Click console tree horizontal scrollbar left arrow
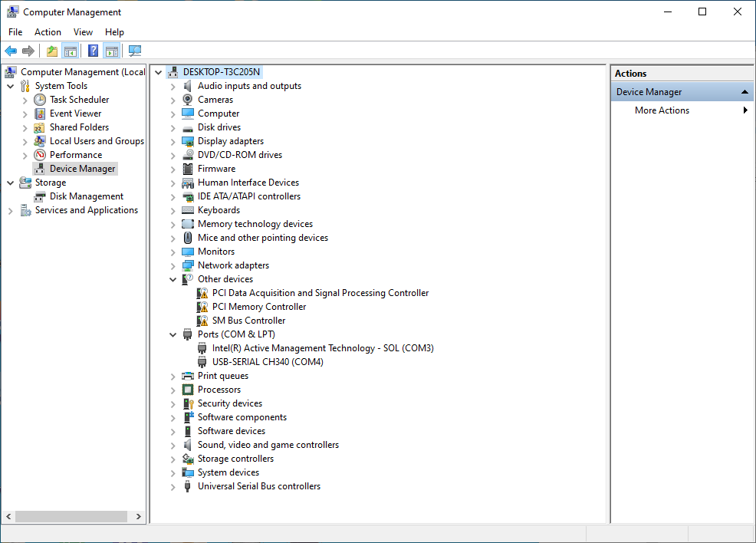Screen dimensions: 756x543 pos(8,516)
